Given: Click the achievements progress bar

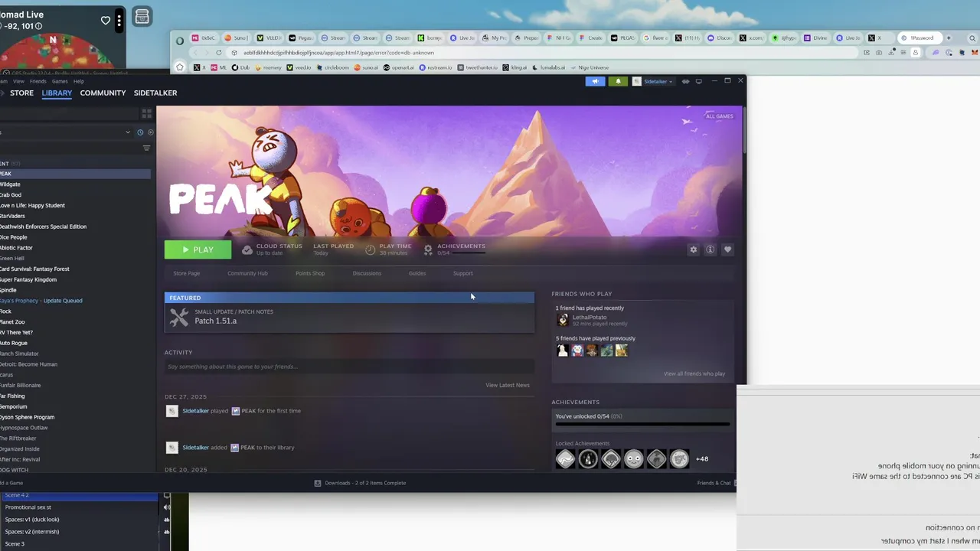Looking at the screenshot, I should (642, 423).
